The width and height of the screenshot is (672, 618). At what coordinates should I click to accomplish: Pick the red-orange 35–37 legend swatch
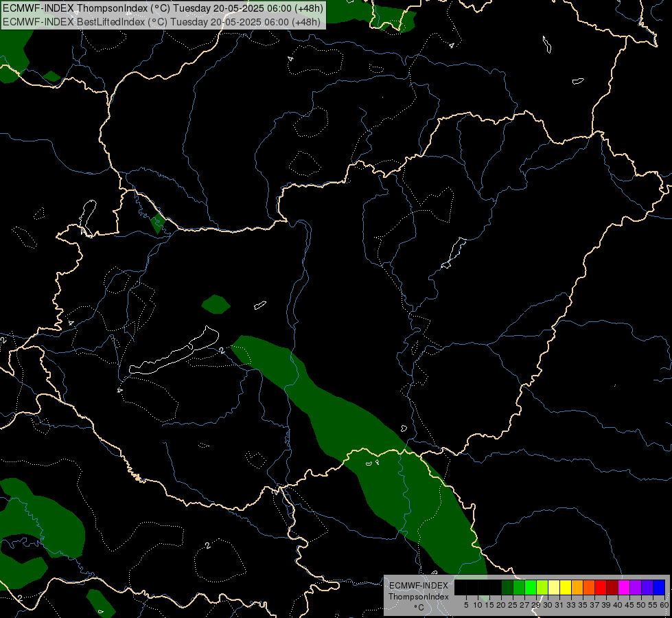(x=589, y=587)
